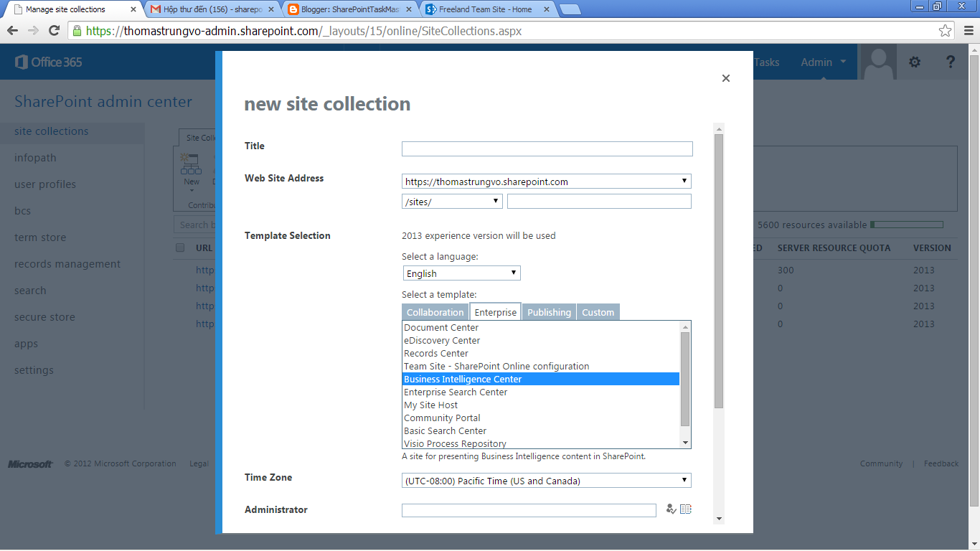This screenshot has height=551, width=980.
Task: Open the help question mark icon
Action: pos(951,62)
